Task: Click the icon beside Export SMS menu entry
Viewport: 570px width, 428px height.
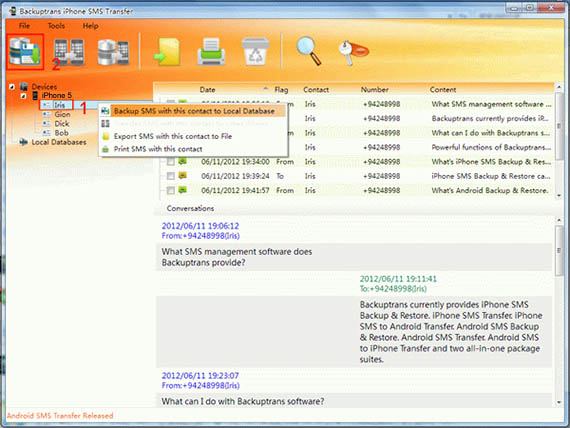Action: [106, 136]
